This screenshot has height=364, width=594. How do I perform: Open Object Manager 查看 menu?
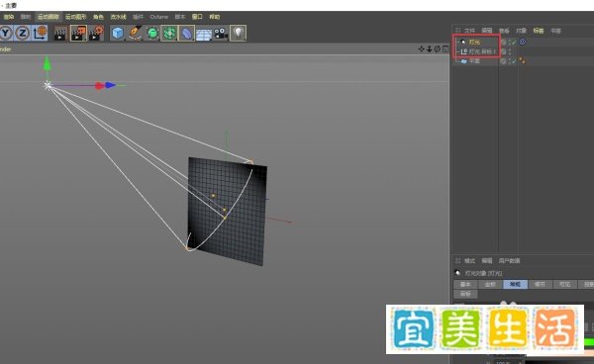(x=504, y=31)
